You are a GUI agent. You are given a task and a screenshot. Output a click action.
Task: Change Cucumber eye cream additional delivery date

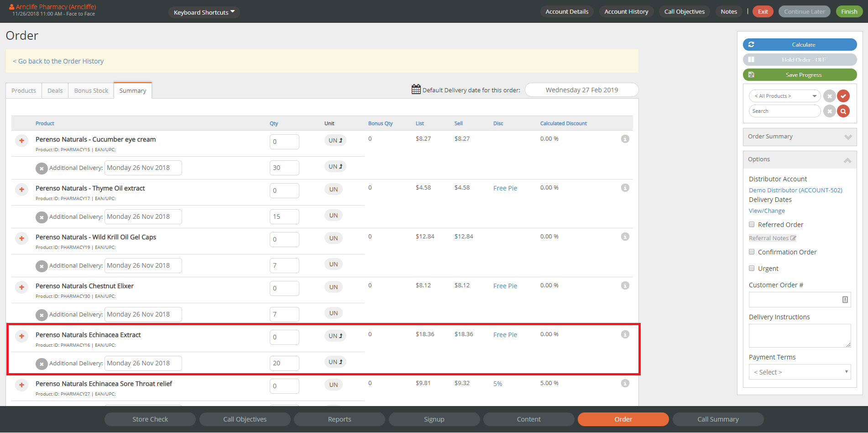pyautogui.click(x=143, y=168)
